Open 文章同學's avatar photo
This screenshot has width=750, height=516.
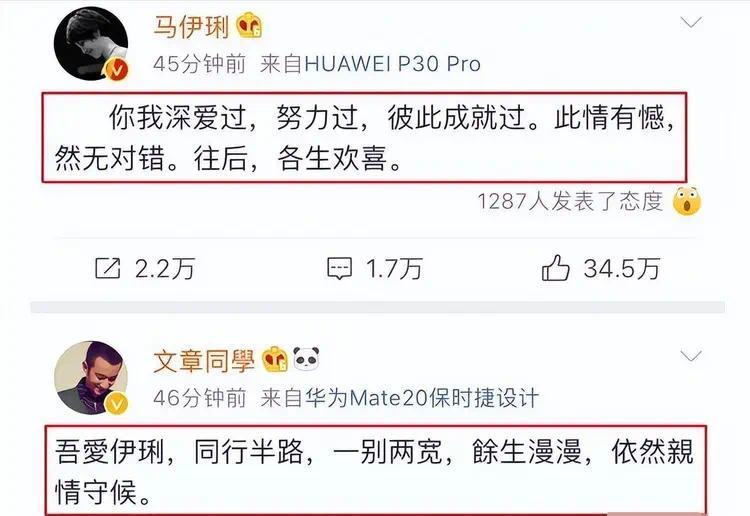(91, 377)
